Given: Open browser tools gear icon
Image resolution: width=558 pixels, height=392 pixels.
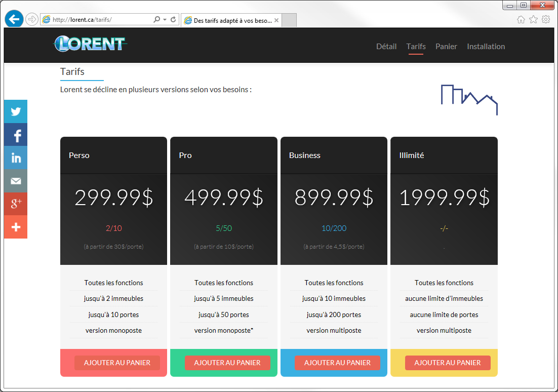Looking at the screenshot, I should 546,20.
